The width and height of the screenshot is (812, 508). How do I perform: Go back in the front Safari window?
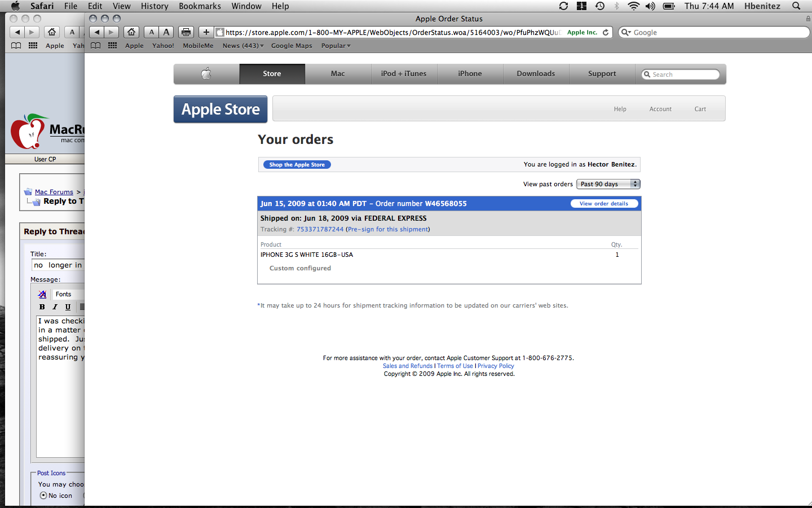97,32
